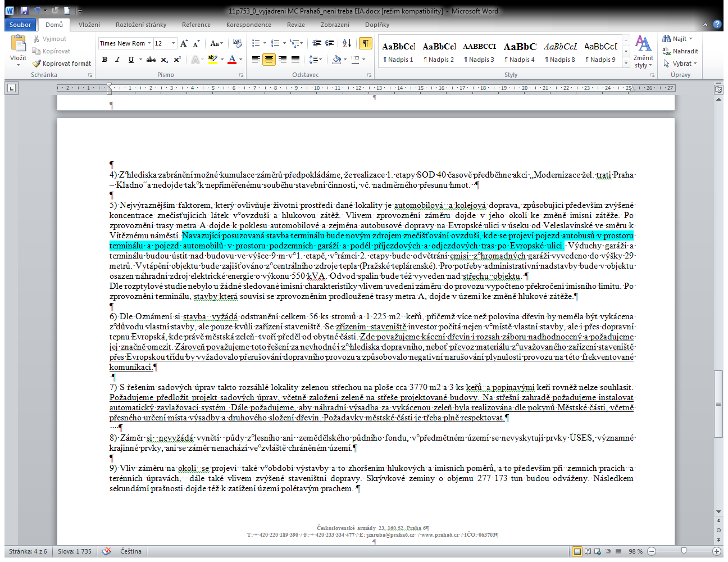Open Najít find dropdown arrow

pyautogui.click(x=691, y=39)
